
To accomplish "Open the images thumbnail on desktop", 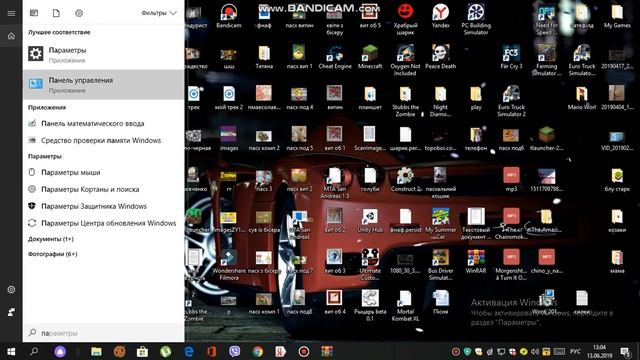I will tap(229, 139).
